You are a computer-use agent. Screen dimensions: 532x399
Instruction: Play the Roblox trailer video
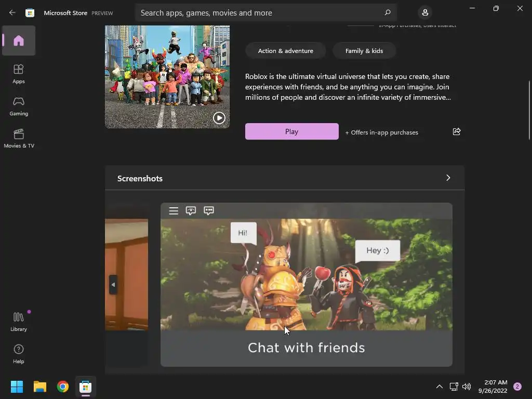(x=219, y=118)
